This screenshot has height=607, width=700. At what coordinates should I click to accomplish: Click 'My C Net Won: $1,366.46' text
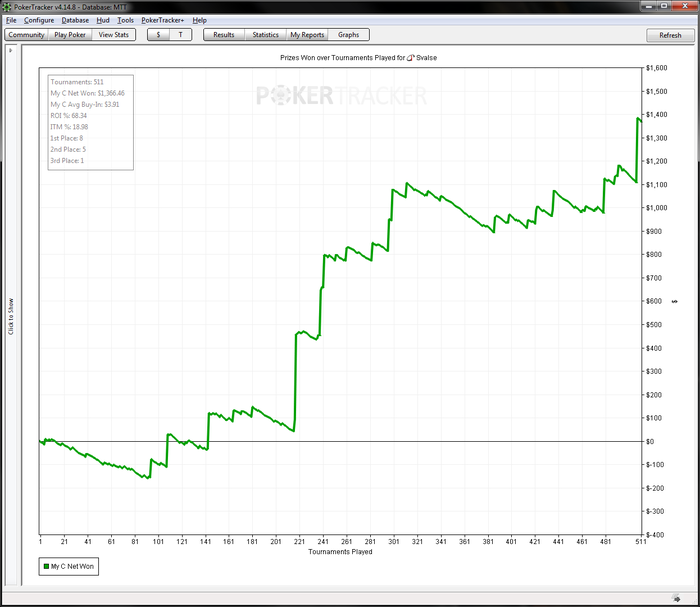pyautogui.click(x=88, y=93)
